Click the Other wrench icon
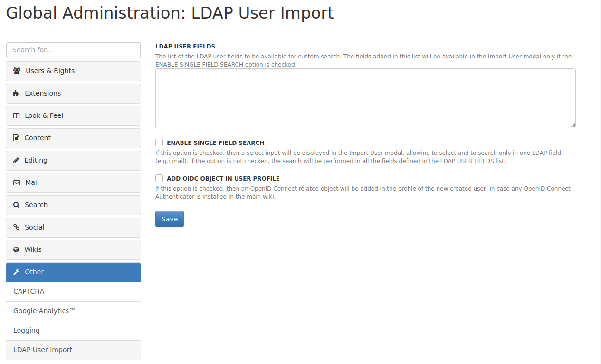The image size is (601, 364). [x=17, y=272]
